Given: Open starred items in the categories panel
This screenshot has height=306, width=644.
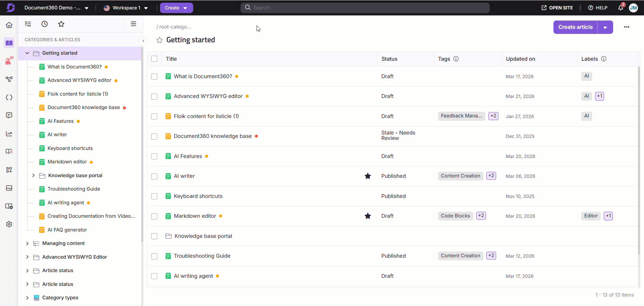Looking at the screenshot, I should pyautogui.click(x=61, y=24).
